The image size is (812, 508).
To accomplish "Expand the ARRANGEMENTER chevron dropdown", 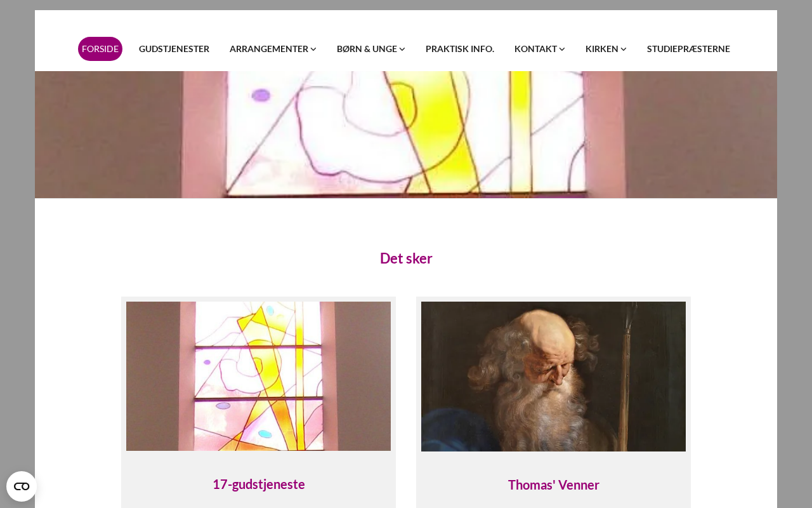I will point(313,49).
